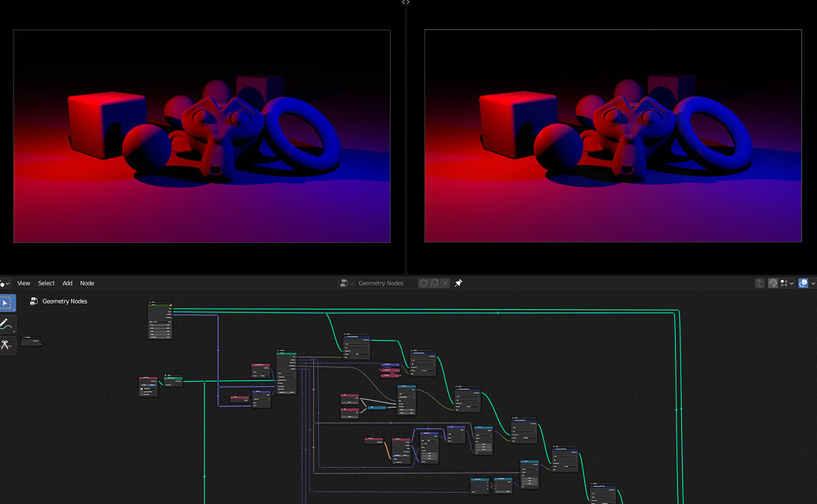
Task: Open the Add menu
Action: coord(68,283)
